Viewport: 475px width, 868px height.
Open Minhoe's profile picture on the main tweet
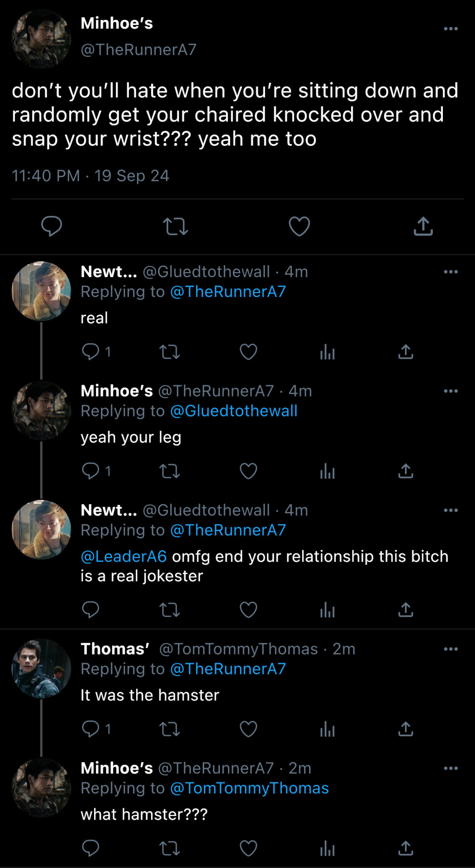(x=41, y=39)
